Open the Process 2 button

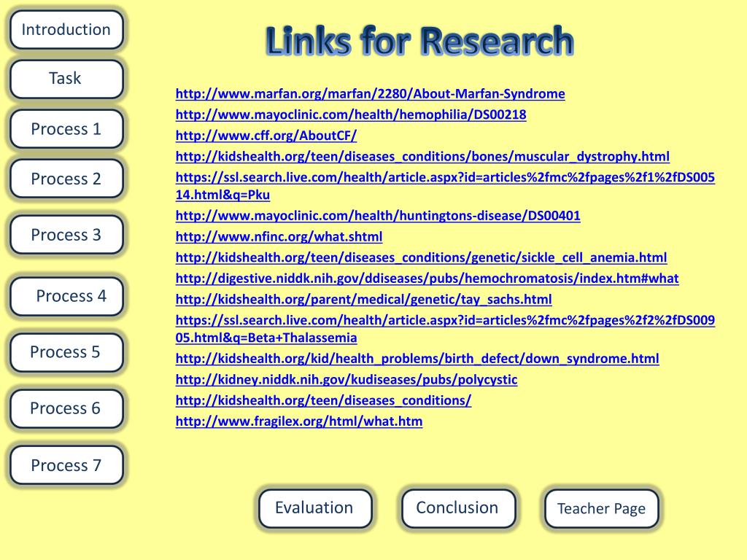[x=66, y=179]
